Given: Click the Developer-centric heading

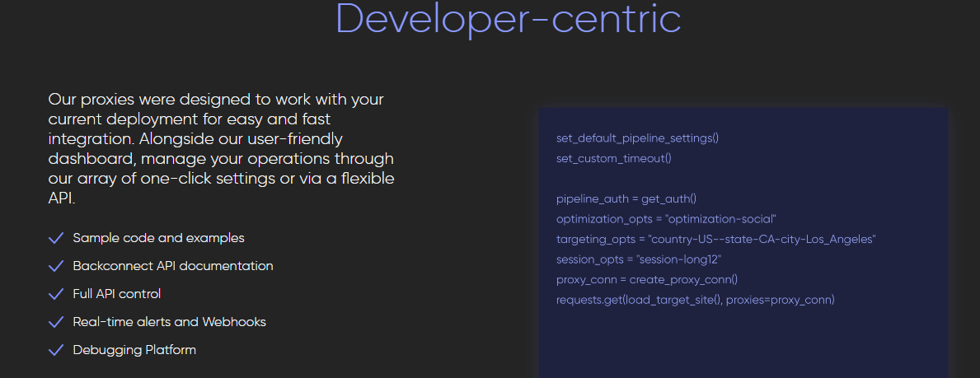Looking at the screenshot, I should coord(509,19).
